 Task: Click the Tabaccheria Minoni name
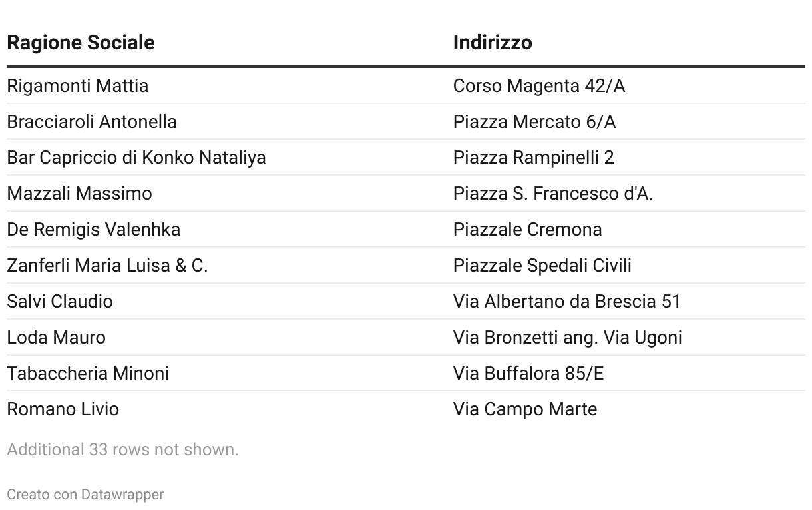click(88, 374)
